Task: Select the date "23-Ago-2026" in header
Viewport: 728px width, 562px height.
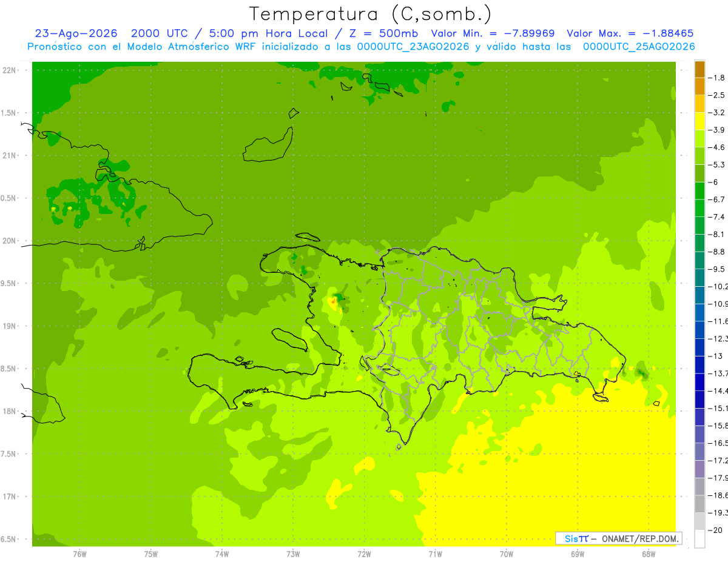Action: click(x=76, y=33)
